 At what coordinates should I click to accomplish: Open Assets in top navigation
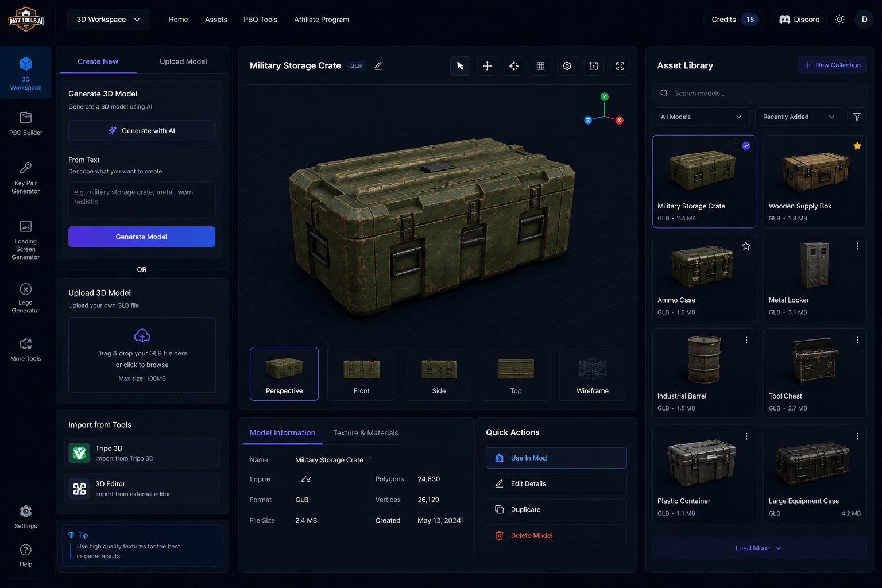(216, 20)
